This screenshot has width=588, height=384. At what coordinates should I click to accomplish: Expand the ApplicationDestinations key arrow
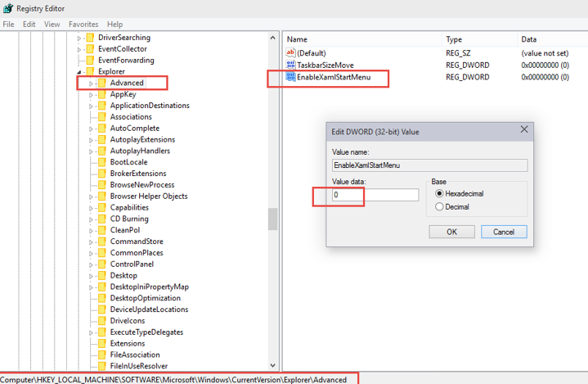[91, 106]
